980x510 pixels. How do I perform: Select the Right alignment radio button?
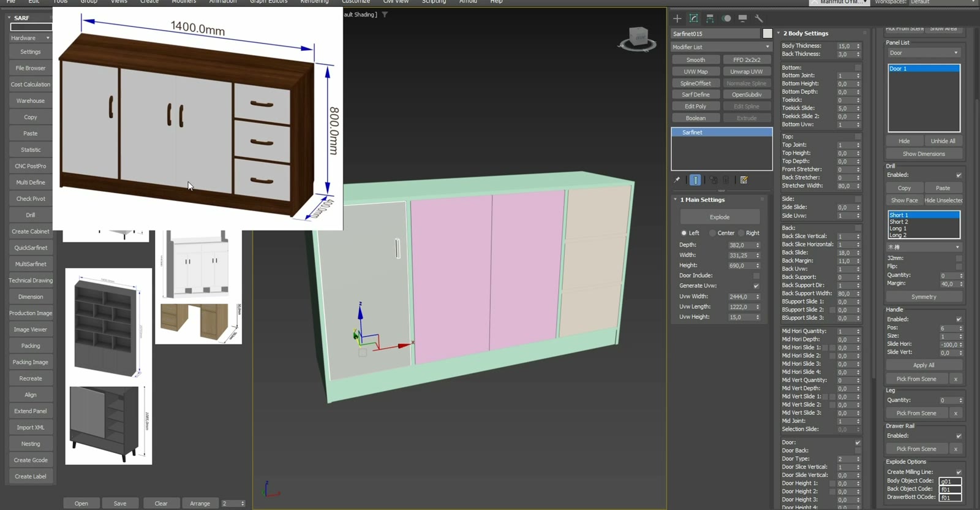coord(741,233)
